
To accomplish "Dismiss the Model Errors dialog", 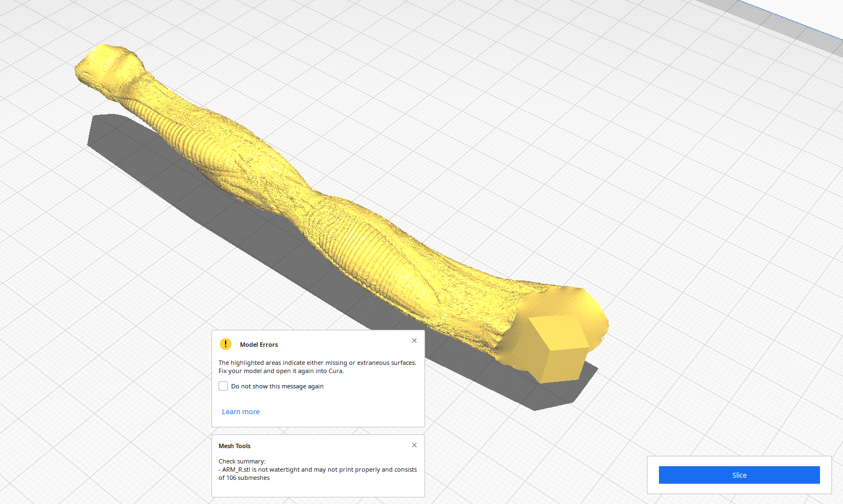I will (x=414, y=340).
